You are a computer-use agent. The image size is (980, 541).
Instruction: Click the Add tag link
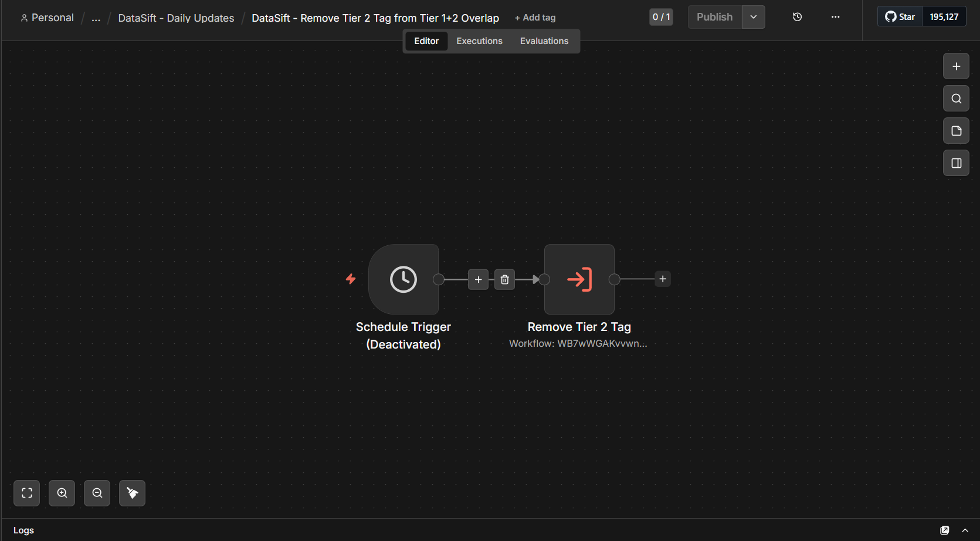[x=535, y=18]
